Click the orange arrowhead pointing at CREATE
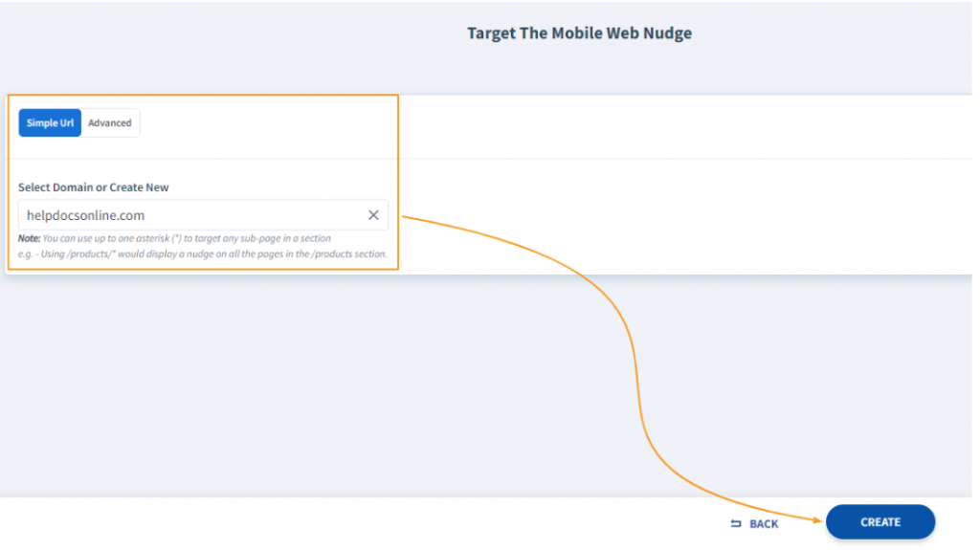 817,521
